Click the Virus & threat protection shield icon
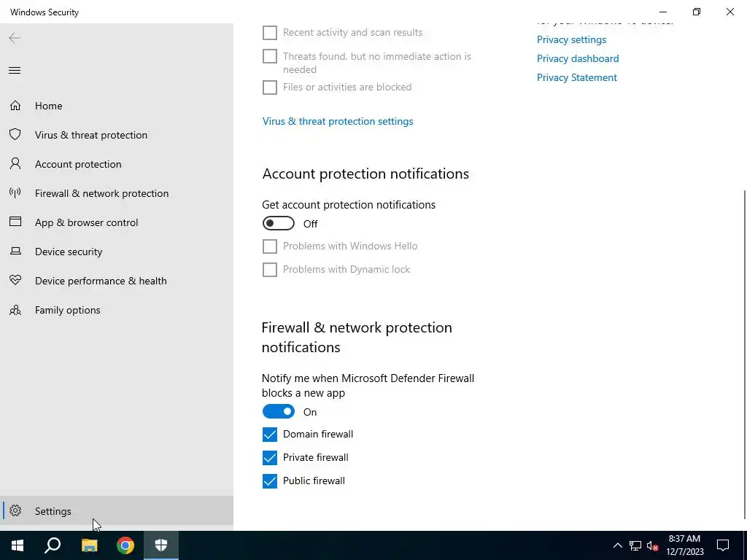The image size is (747, 560). point(15,134)
